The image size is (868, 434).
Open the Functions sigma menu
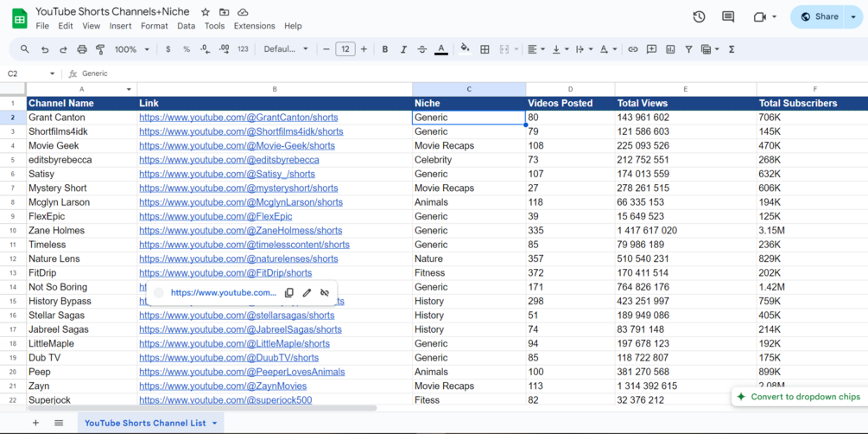click(x=732, y=49)
